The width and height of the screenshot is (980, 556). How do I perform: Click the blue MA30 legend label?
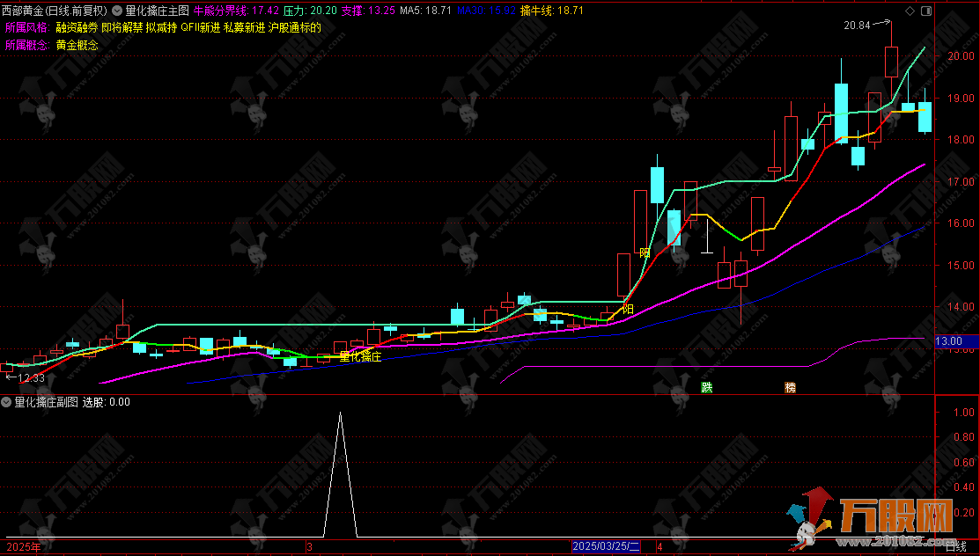[470, 11]
